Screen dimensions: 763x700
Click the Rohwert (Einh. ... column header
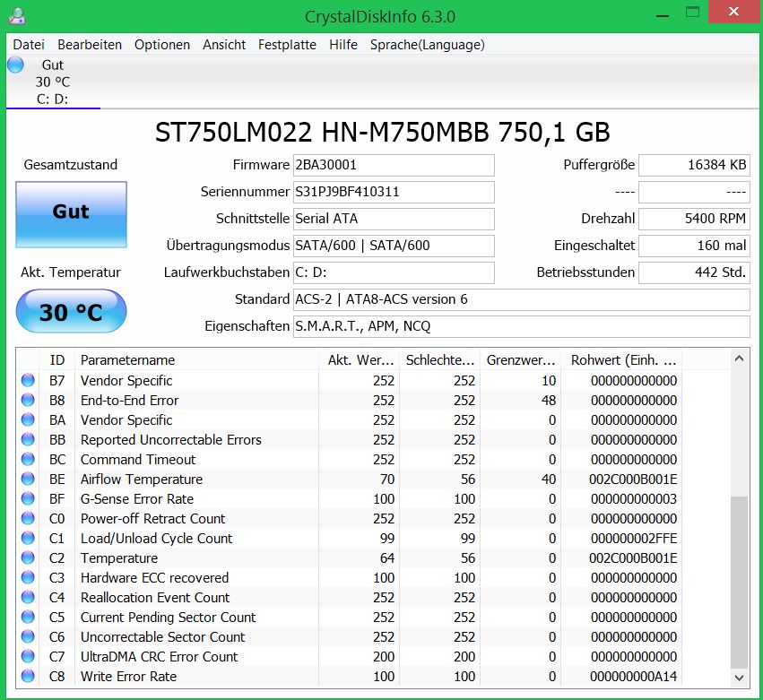(x=621, y=360)
